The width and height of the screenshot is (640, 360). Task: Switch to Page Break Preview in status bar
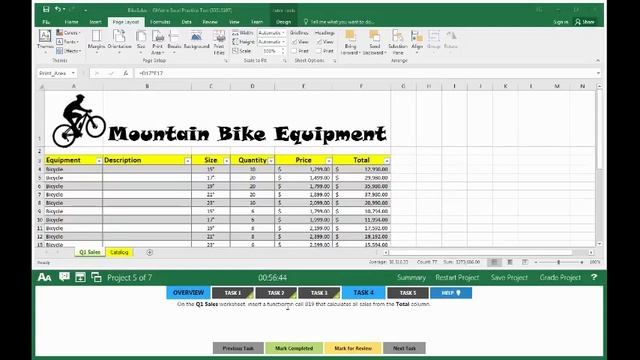(525, 262)
